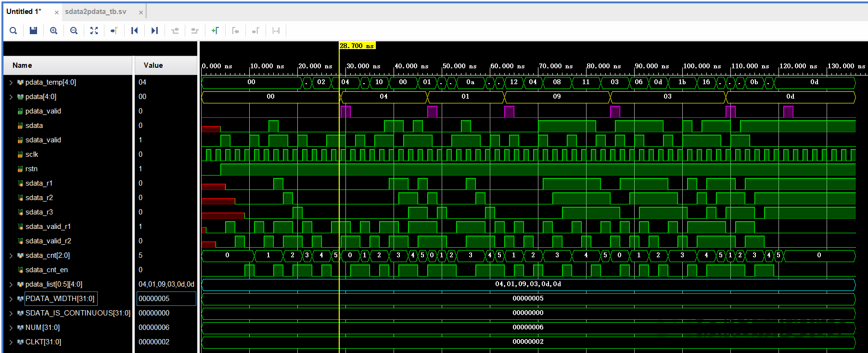Image resolution: width=868 pixels, height=353 pixels.
Task: Select the sdata_valid_r1 signal row
Action: (x=68, y=227)
